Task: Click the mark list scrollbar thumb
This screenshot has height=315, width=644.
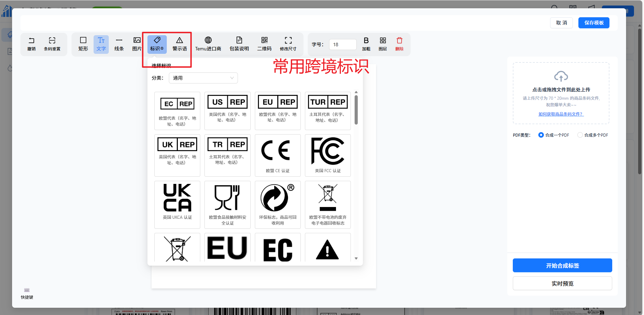Action: click(x=356, y=110)
